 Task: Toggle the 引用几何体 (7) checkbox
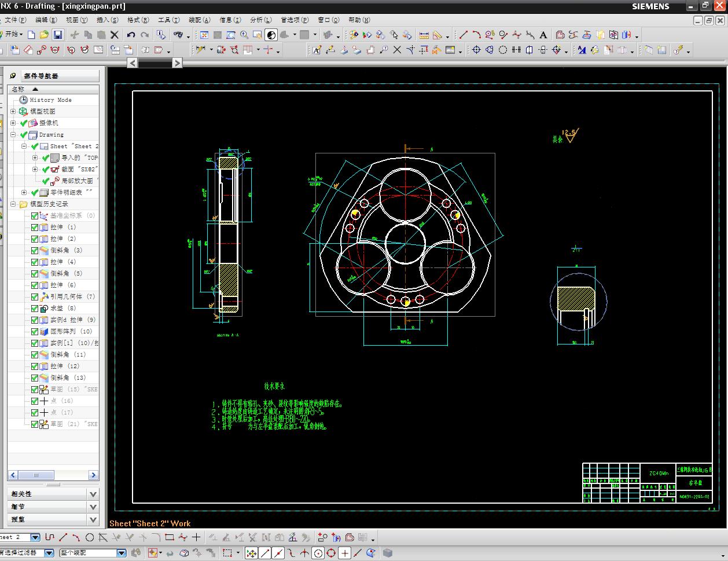[x=35, y=297]
